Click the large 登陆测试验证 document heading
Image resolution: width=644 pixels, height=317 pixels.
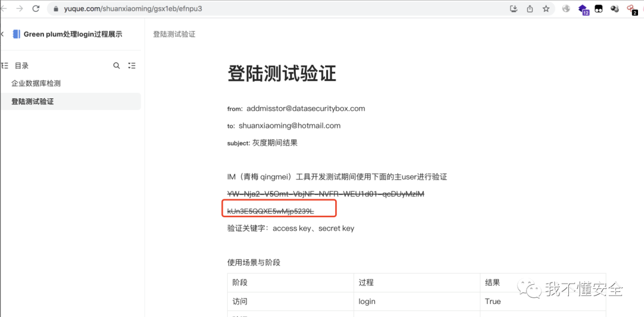coord(281,74)
